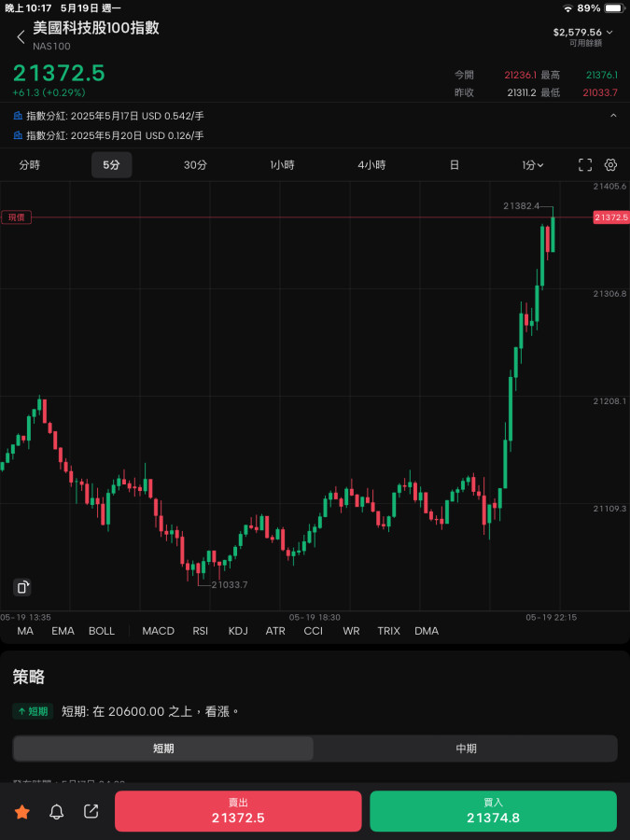Screen dimensions: 630x840
Task: Switch to the 1小時 timeframe
Action: pyautogui.click(x=282, y=165)
